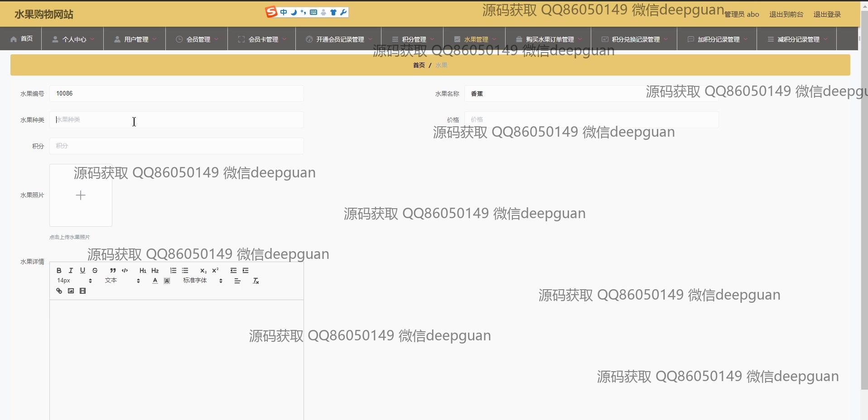This screenshot has width=868, height=420.
Task: Clear text formatting in the editor
Action: point(256,281)
